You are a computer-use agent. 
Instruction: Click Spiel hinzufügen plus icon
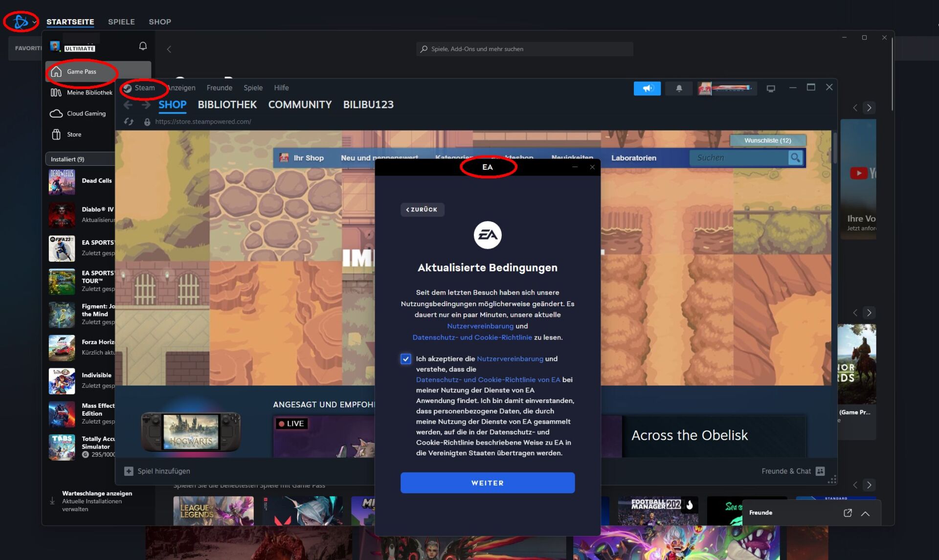pos(129,471)
